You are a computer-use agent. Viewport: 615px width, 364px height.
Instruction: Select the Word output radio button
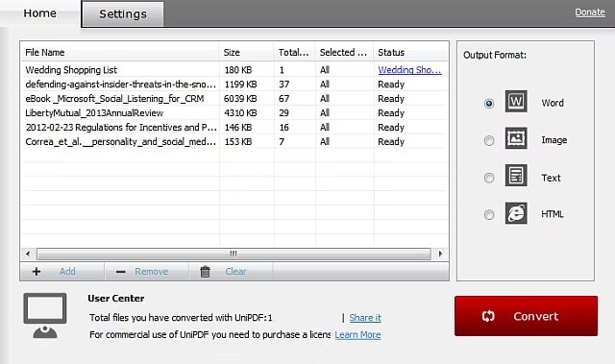pyautogui.click(x=489, y=104)
